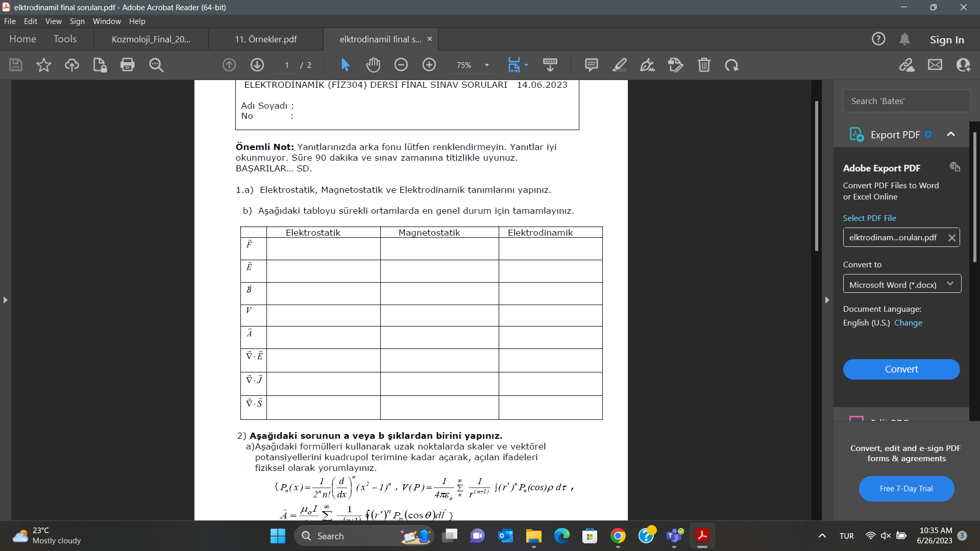
Task: Select the Highlight text pen tool
Action: [x=620, y=65]
